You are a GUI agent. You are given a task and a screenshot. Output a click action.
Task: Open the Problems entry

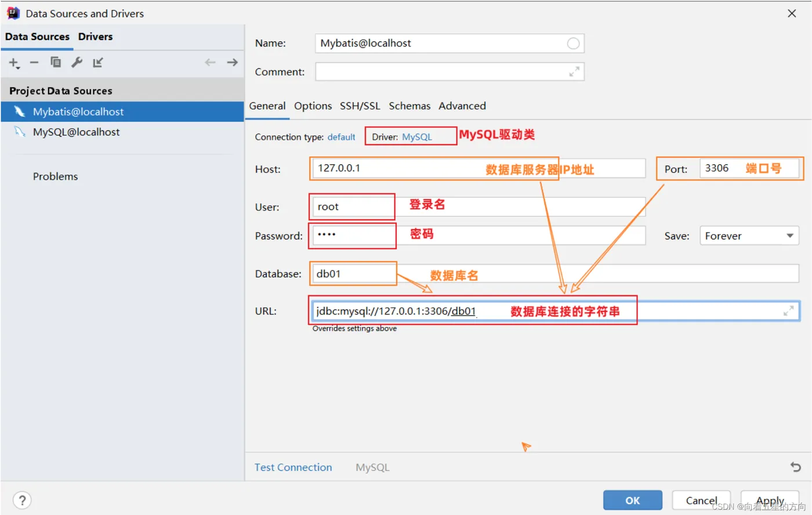(x=55, y=176)
